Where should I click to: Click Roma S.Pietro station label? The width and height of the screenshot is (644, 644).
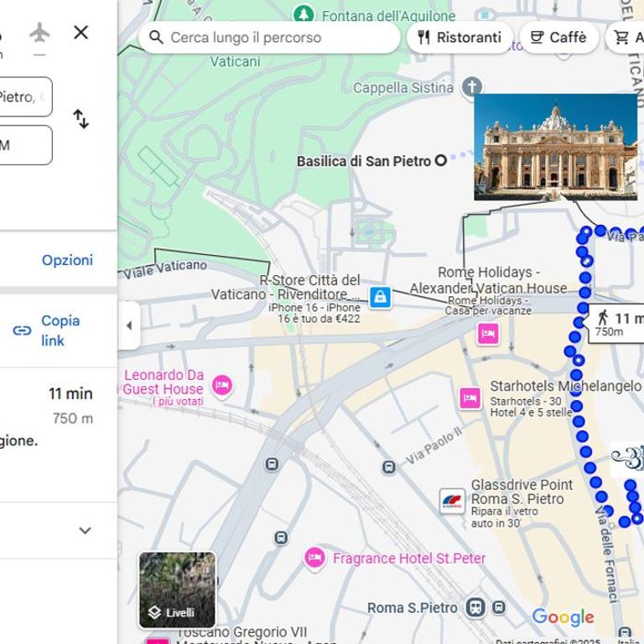[x=412, y=608]
